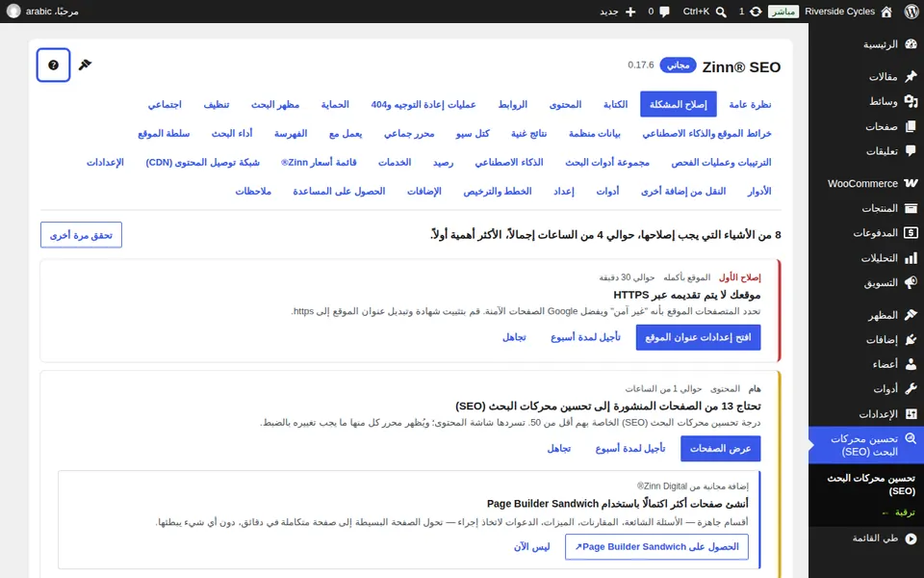Click the user avatar next to مرحبًا arabic
The width and height of the screenshot is (924, 578).
[x=13, y=12]
